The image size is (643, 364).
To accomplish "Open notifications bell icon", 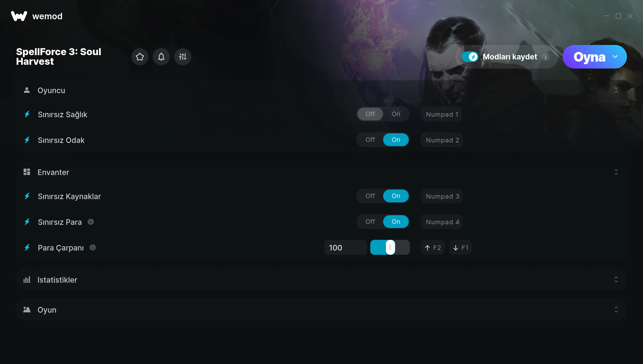I will (x=161, y=57).
